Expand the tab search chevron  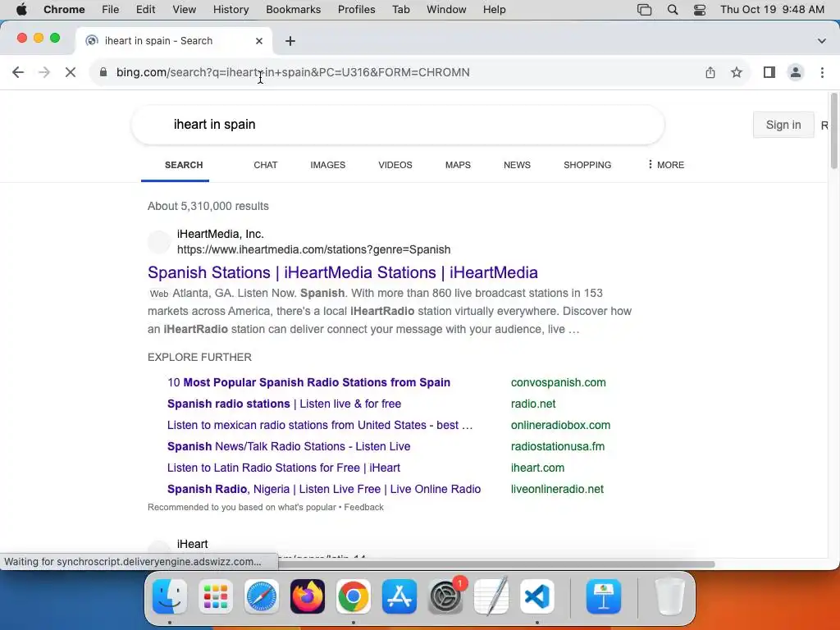822,41
